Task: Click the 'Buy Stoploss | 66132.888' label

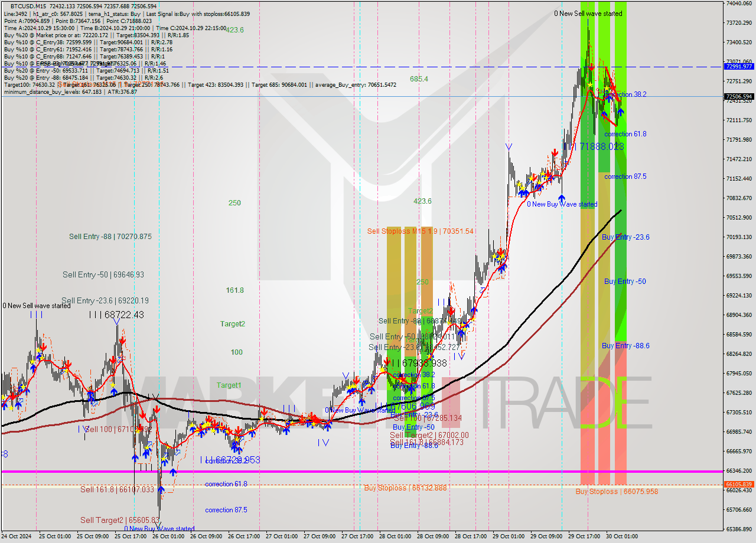Action: click(x=405, y=488)
